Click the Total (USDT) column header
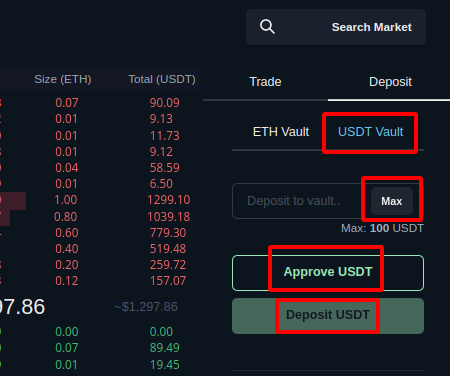The image size is (450, 376). 162,79
